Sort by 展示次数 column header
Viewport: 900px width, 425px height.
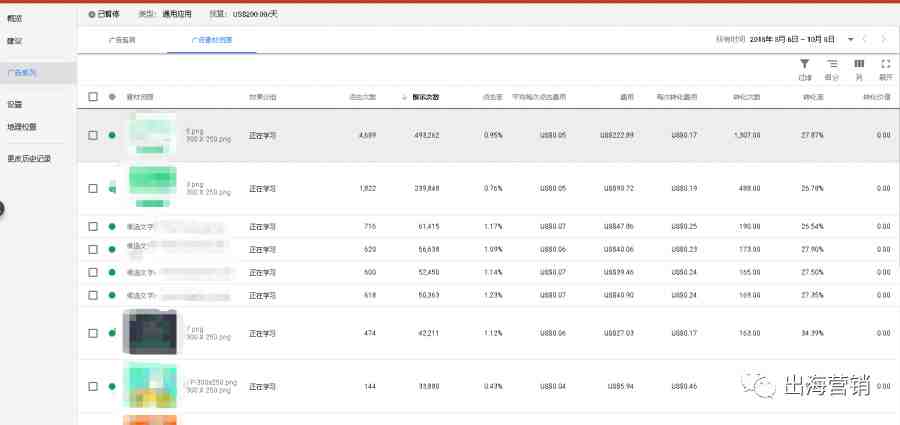tap(426, 97)
